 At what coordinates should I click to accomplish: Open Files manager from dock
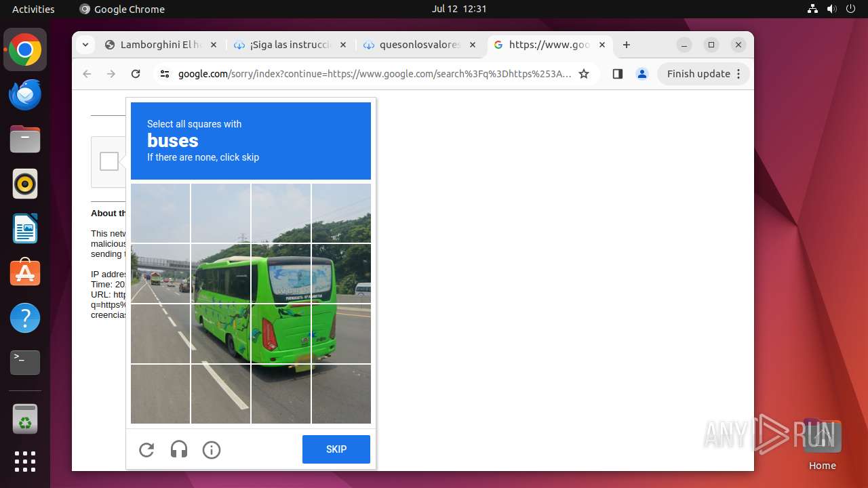25,140
